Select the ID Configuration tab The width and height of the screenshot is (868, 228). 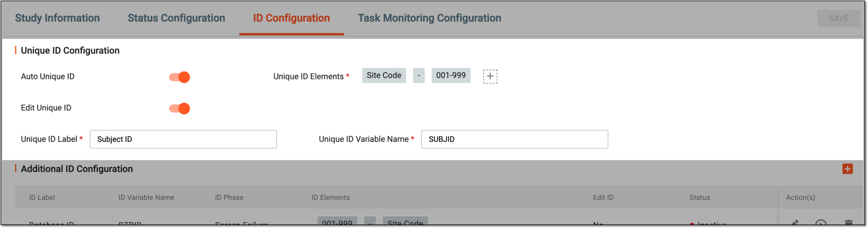(291, 18)
